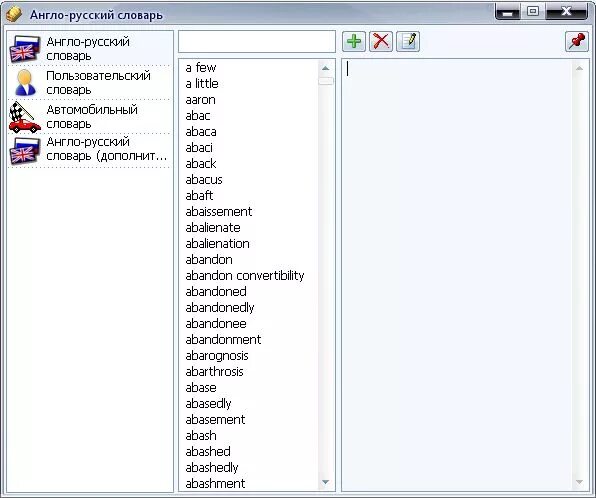
Task: Select the word 'abandonment'
Action: 223,339
